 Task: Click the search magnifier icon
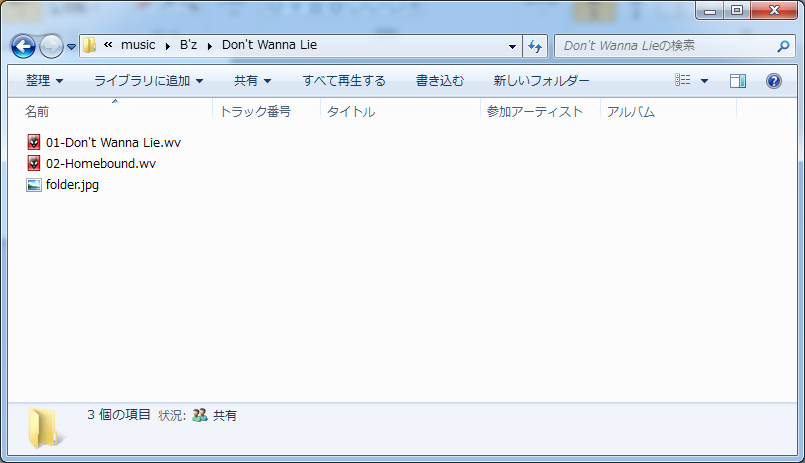click(x=783, y=46)
